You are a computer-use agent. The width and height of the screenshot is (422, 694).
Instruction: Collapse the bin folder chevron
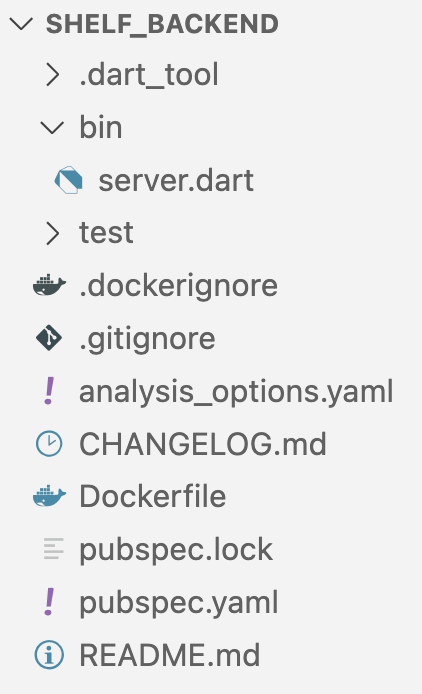pyautogui.click(x=52, y=127)
